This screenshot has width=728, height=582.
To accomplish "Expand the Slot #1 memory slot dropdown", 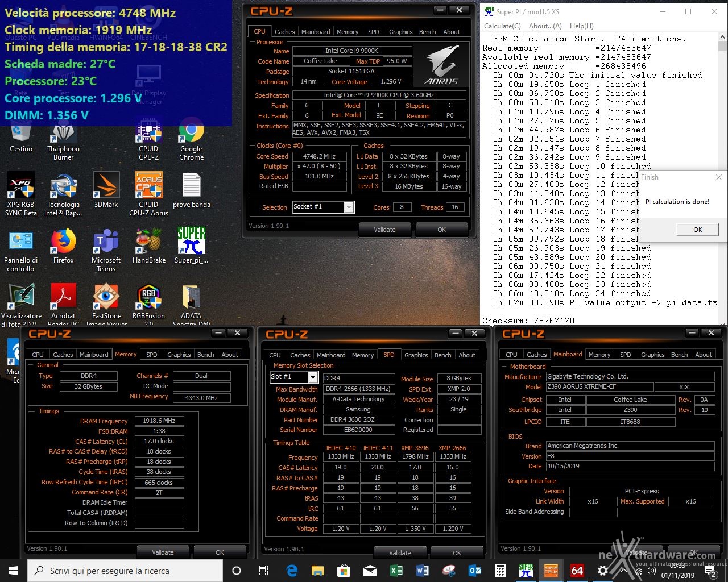I will pyautogui.click(x=313, y=377).
